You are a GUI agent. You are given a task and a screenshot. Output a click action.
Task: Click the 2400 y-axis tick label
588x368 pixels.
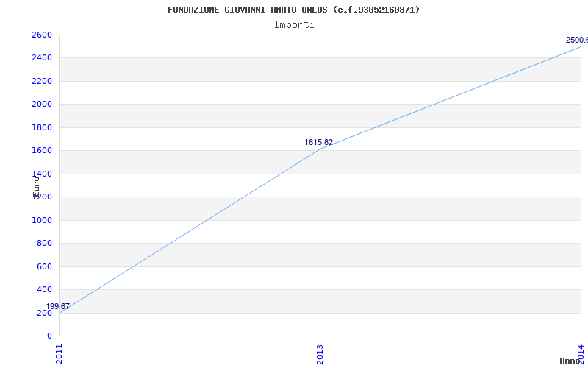pyautogui.click(x=42, y=58)
